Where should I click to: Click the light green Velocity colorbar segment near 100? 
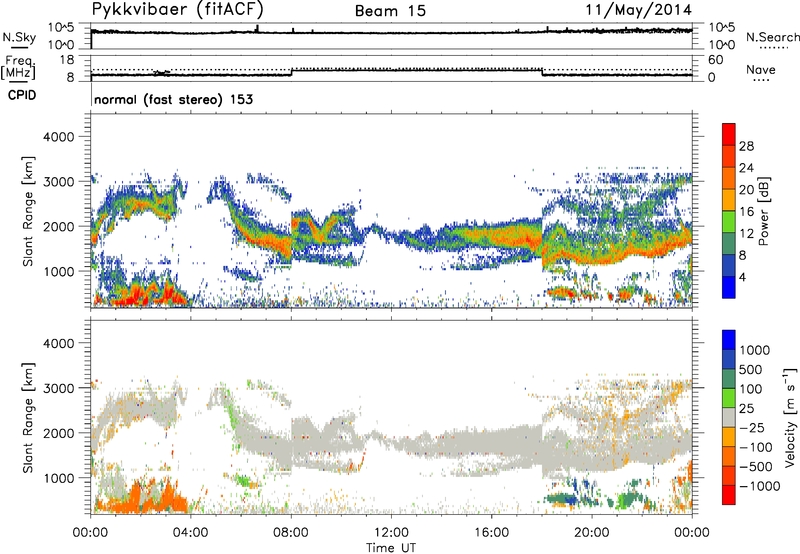[729, 398]
